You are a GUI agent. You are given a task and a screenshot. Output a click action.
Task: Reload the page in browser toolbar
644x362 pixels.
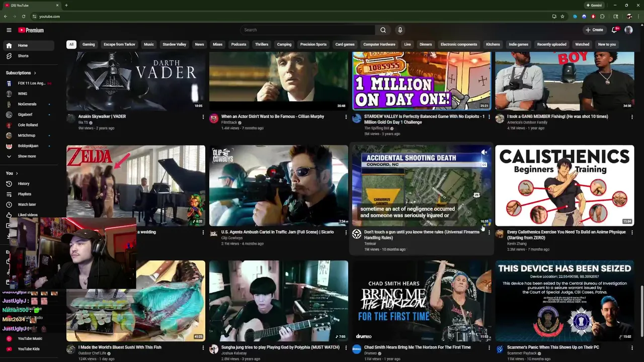tap(23, 17)
